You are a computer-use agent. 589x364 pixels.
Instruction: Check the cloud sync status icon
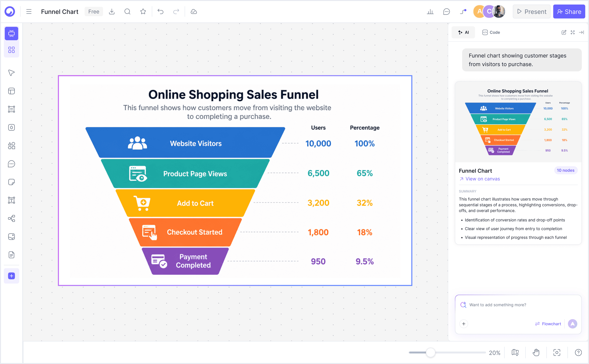point(194,11)
